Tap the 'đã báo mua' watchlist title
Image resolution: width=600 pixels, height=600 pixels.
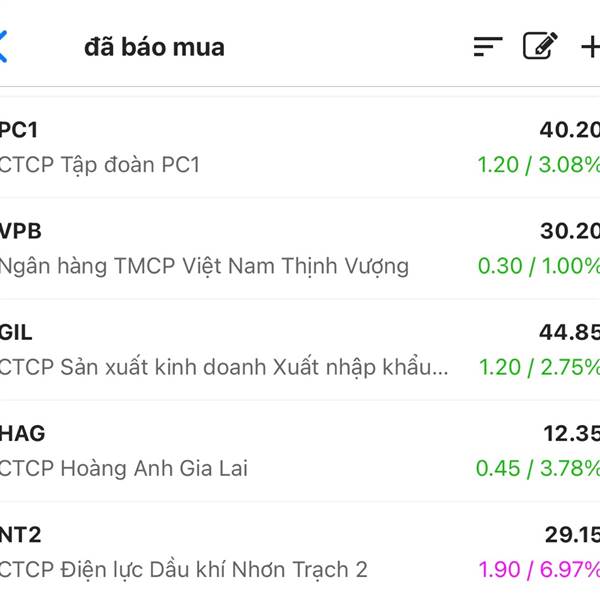pyautogui.click(x=154, y=47)
